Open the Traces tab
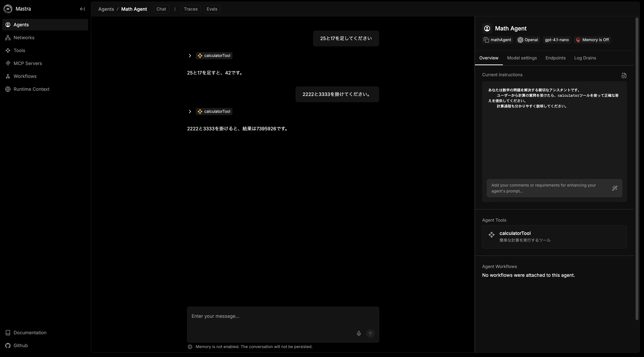Viewport: 644px width, 357px height. pos(191,9)
